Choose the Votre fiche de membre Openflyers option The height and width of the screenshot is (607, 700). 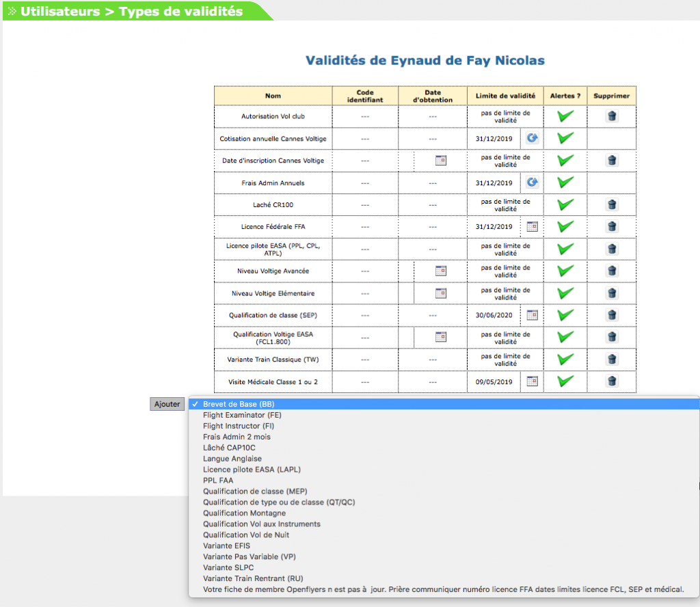click(444, 590)
